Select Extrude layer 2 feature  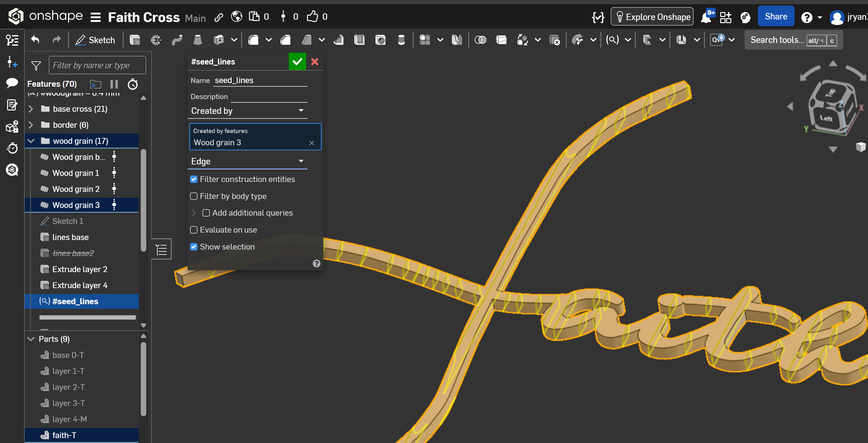80,269
